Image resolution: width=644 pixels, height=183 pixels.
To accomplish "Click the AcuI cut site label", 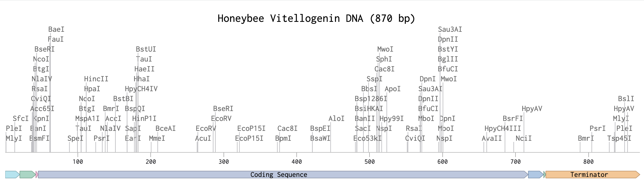I will point(203,138).
